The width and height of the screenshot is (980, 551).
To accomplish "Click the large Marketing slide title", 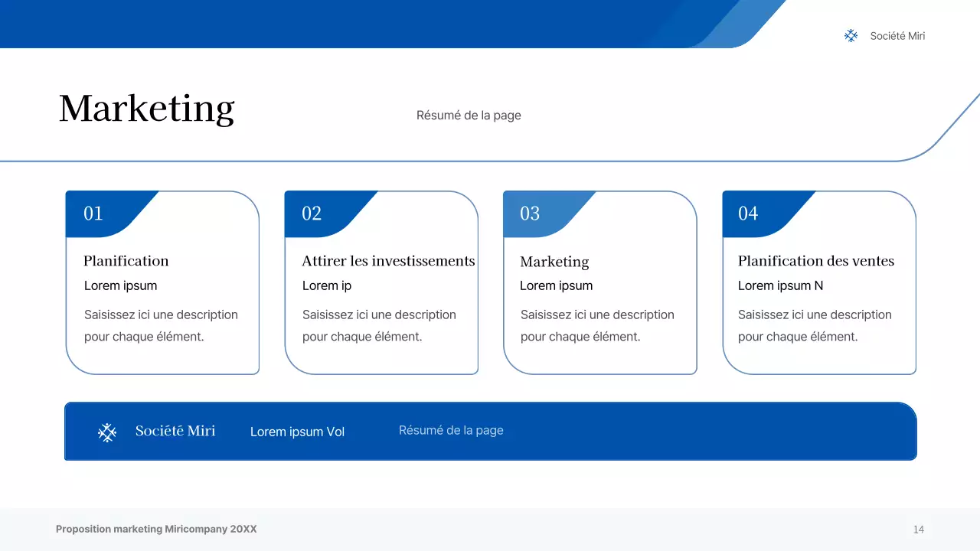I will tap(147, 109).
